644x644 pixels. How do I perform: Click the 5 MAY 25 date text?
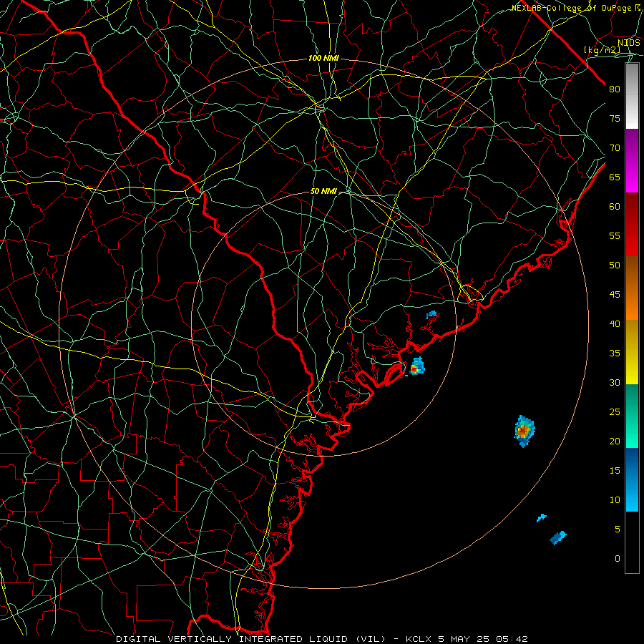463,639
